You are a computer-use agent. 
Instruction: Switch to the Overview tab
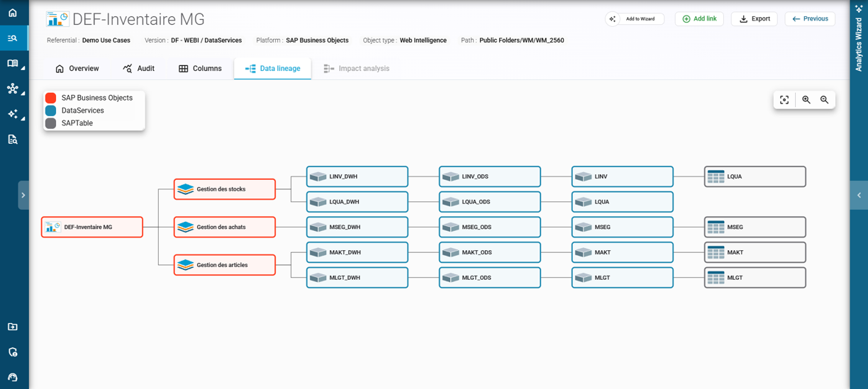click(77, 69)
